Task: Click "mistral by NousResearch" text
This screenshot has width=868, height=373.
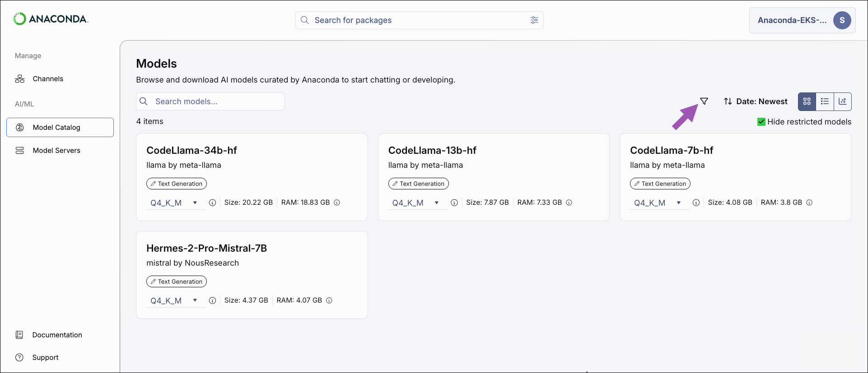Action: click(x=193, y=263)
